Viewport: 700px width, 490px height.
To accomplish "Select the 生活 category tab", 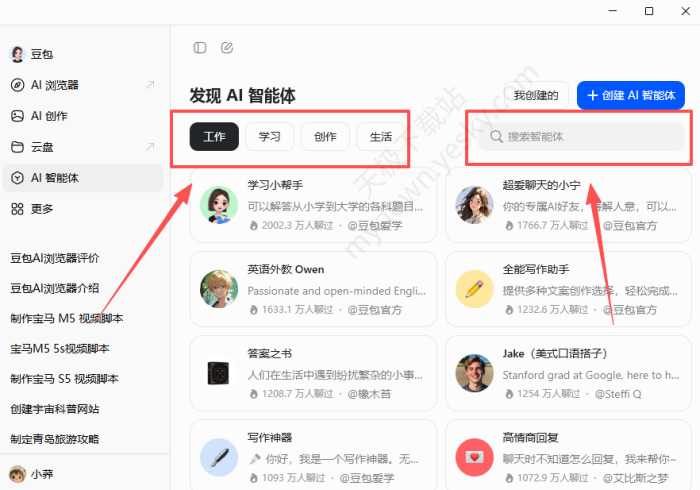I will click(x=380, y=137).
